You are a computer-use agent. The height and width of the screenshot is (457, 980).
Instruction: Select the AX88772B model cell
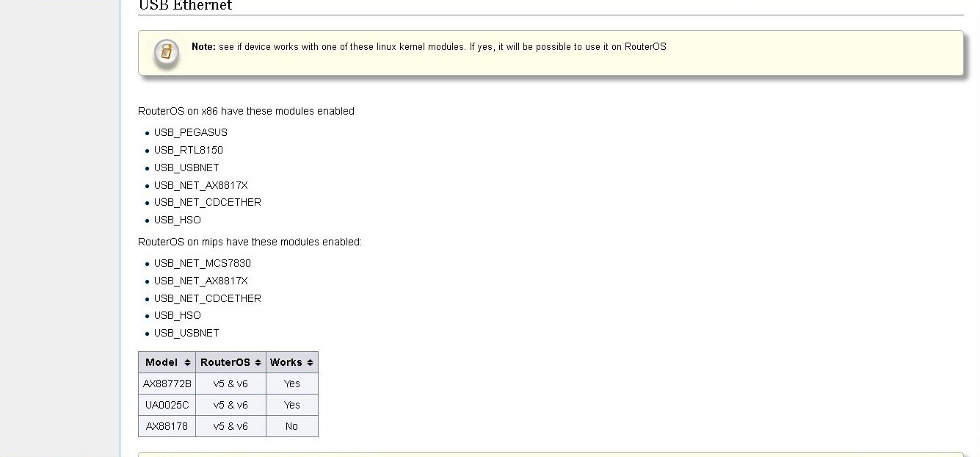click(167, 384)
